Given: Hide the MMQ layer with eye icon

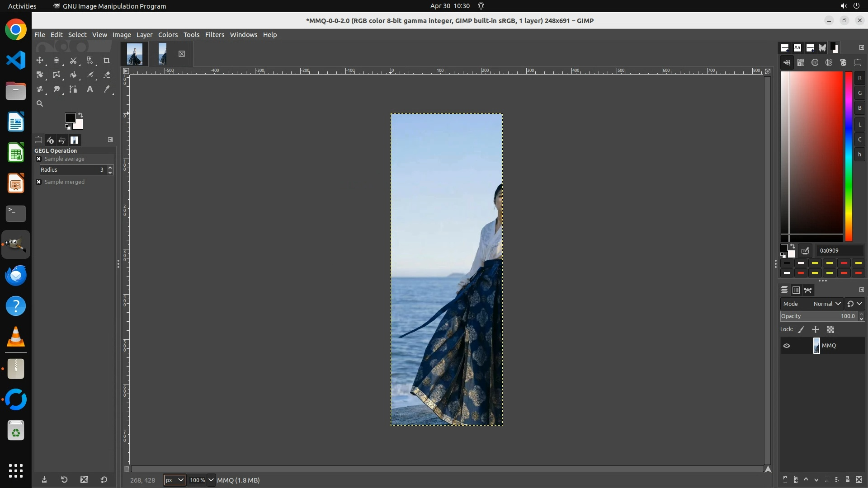Looking at the screenshot, I should click(787, 346).
